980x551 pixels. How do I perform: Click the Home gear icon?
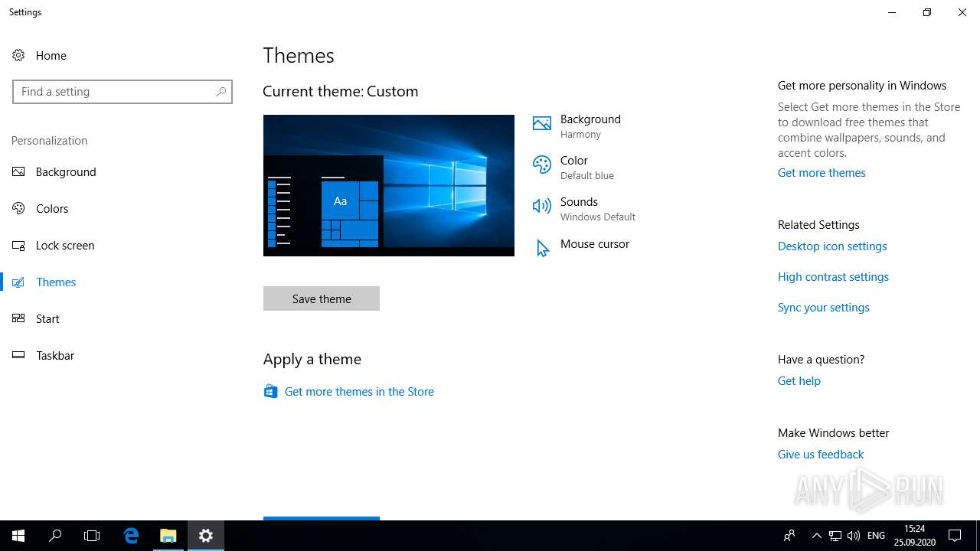tap(18, 55)
